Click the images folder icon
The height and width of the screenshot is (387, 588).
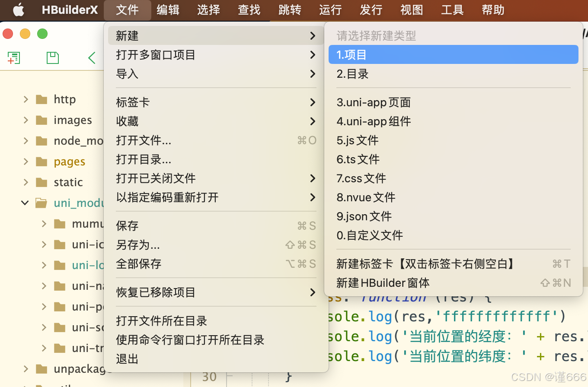[42, 121]
